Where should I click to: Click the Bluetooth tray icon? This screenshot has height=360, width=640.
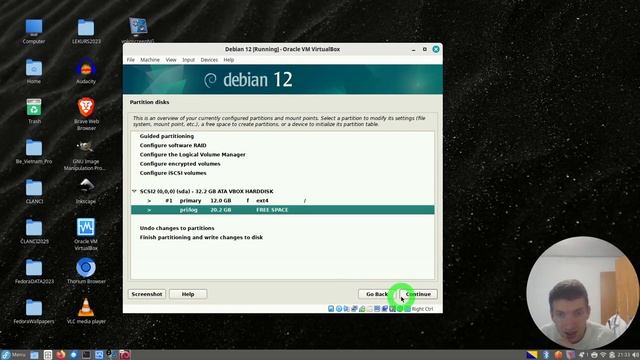(x=546, y=355)
